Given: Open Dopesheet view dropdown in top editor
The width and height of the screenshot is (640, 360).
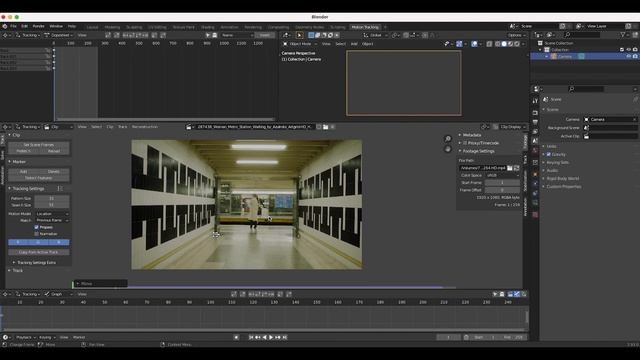Looking at the screenshot, I should click(x=58, y=36).
